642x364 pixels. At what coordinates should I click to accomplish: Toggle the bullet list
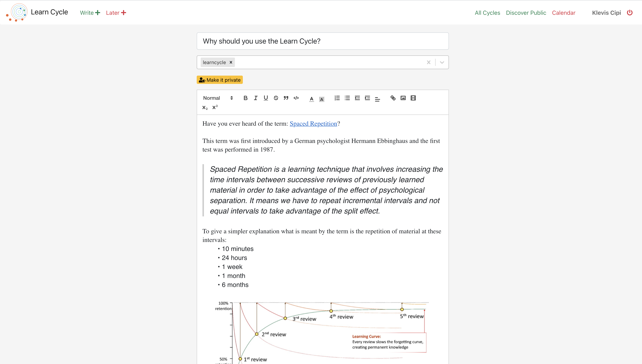tap(347, 98)
